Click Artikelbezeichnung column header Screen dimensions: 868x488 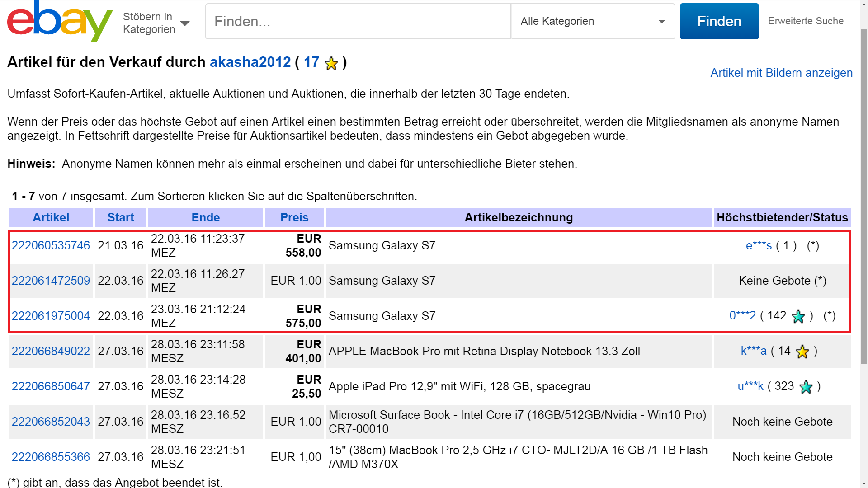(x=519, y=217)
